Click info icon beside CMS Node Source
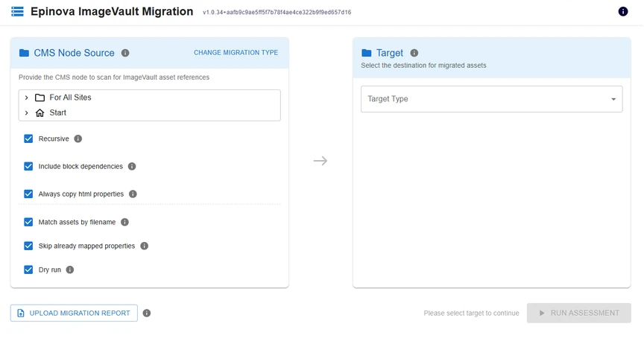The image size is (644, 344). click(125, 53)
